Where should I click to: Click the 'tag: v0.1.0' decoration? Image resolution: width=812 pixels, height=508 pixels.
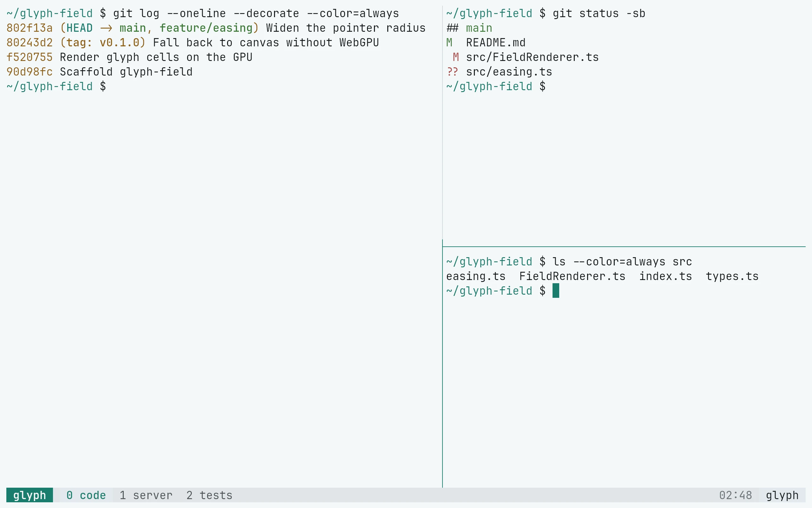pyautogui.click(x=103, y=43)
